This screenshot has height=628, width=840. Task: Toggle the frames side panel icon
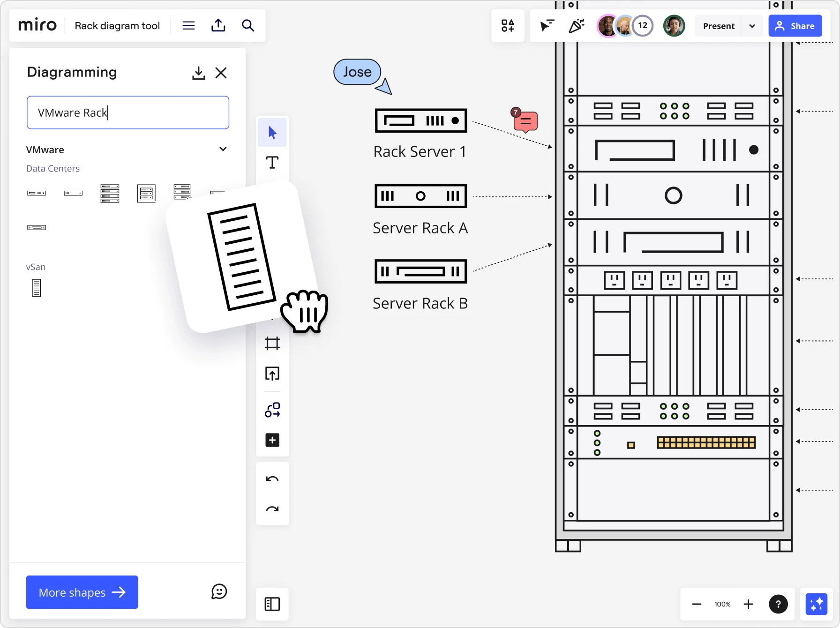pyautogui.click(x=272, y=604)
